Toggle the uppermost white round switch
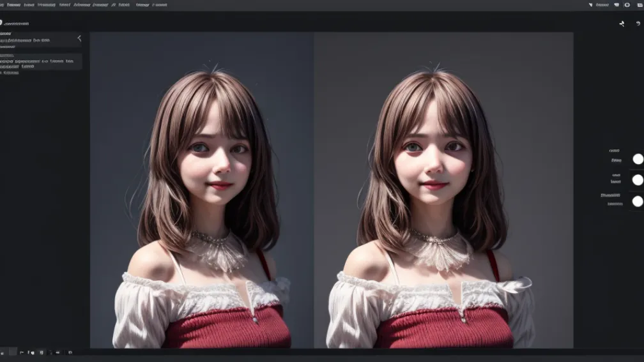Viewport: 644px width, 362px height. pos(638,159)
